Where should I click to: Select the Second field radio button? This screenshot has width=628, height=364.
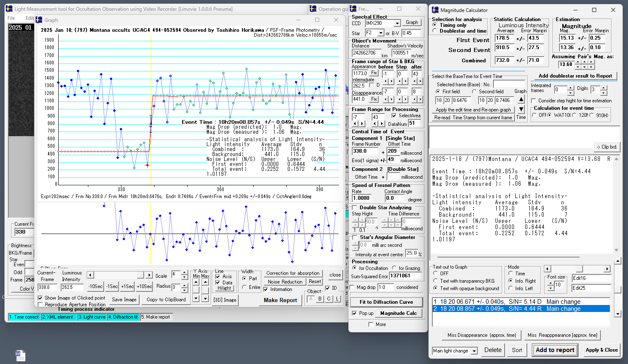474,92
